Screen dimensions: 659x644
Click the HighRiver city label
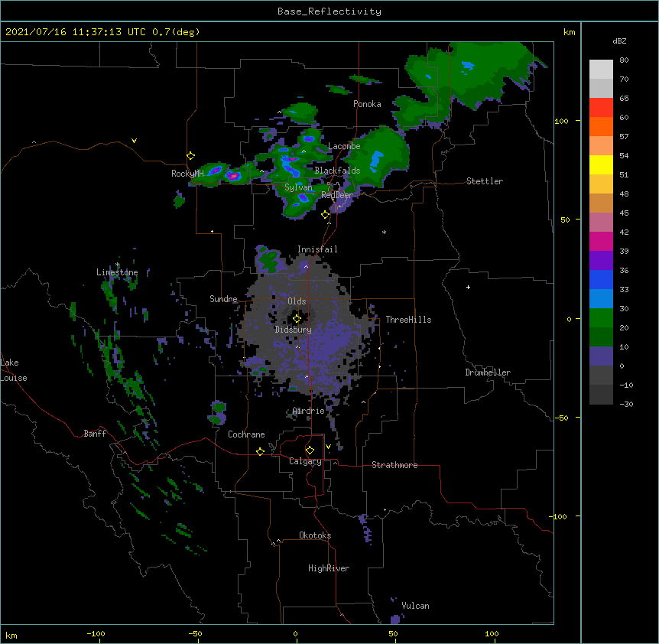pyautogui.click(x=329, y=568)
